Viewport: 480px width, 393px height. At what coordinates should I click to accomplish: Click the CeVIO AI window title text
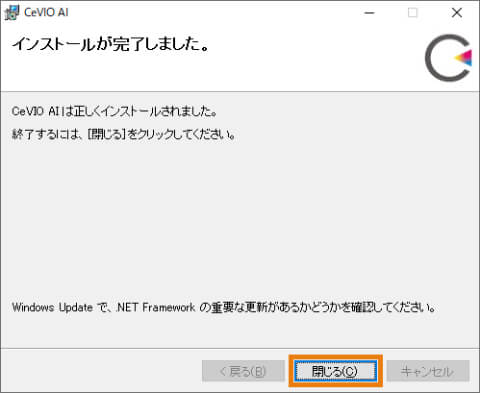click(46, 12)
